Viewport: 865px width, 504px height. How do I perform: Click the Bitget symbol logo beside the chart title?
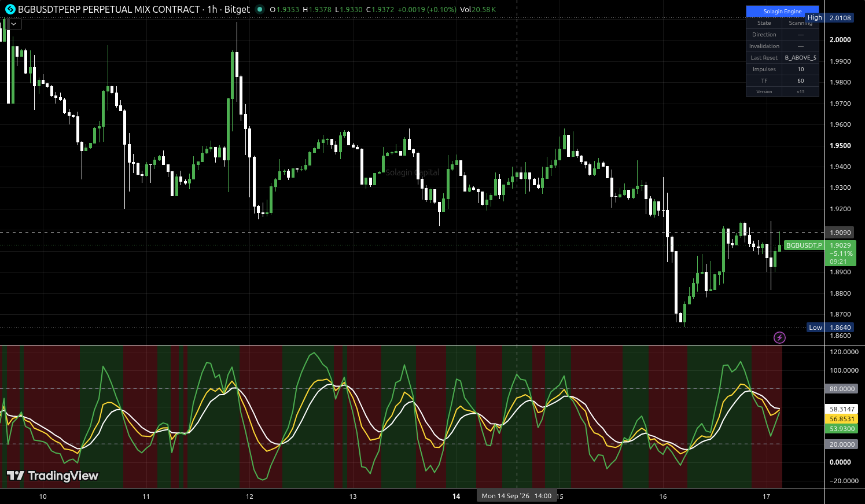pos(10,9)
